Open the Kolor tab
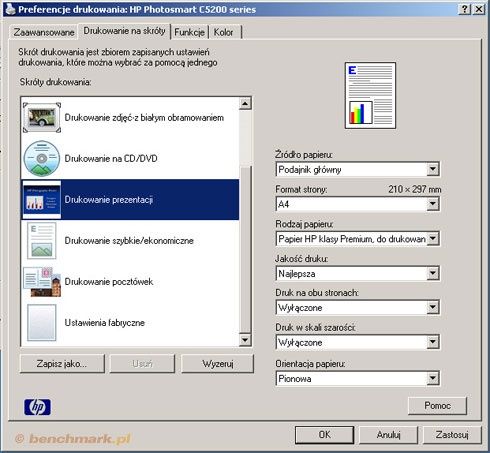The image size is (490, 453). 224,32
